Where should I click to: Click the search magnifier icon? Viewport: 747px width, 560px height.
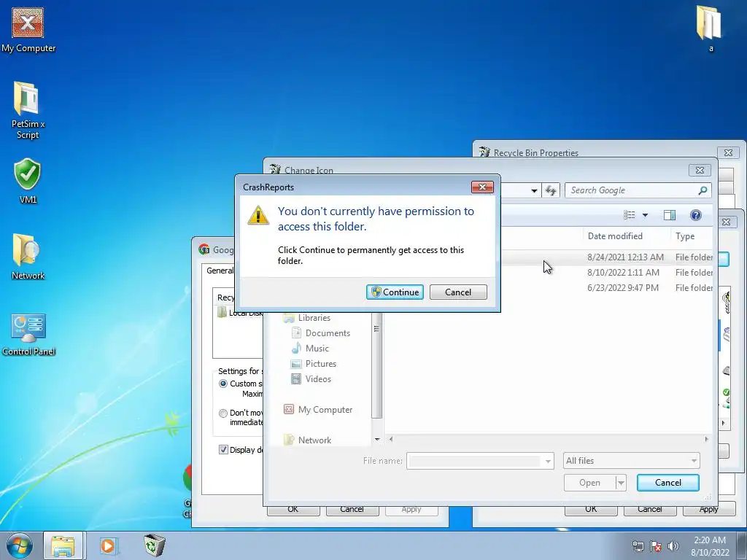coord(703,190)
